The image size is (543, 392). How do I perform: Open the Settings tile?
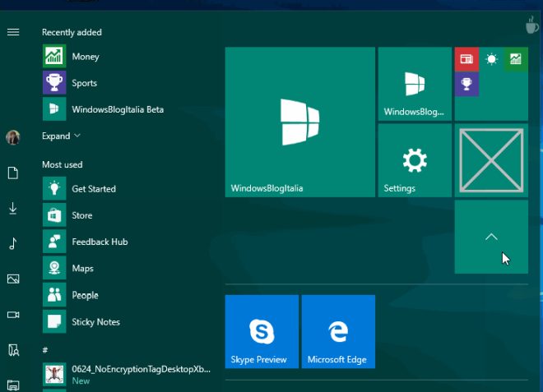coord(415,160)
